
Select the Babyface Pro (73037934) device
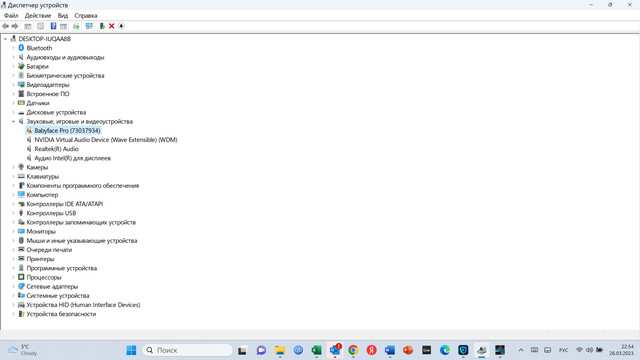pyautogui.click(x=67, y=131)
